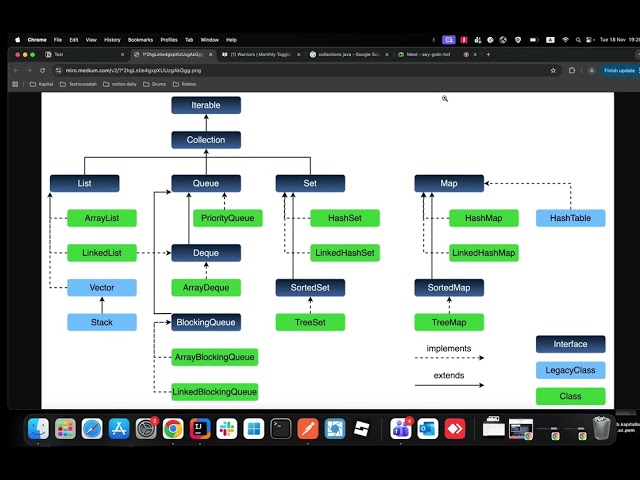Click the HashTable box in the diagram
The image size is (640, 480).
point(571,218)
